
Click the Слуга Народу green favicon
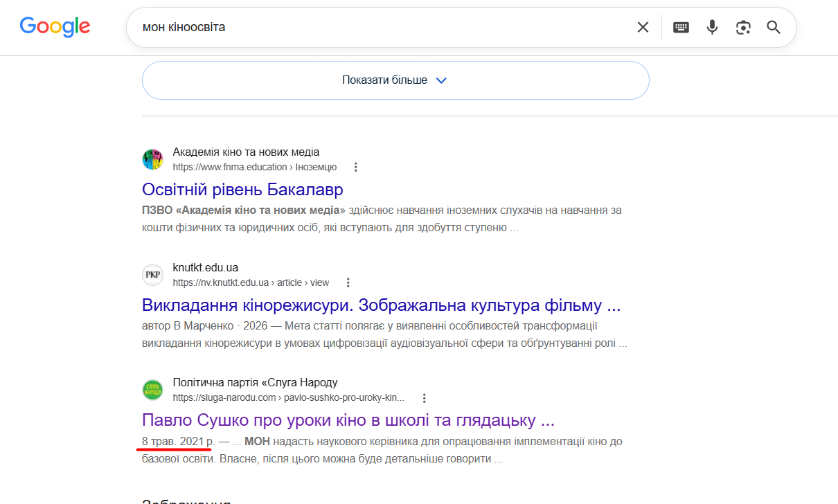pos(152,390)
